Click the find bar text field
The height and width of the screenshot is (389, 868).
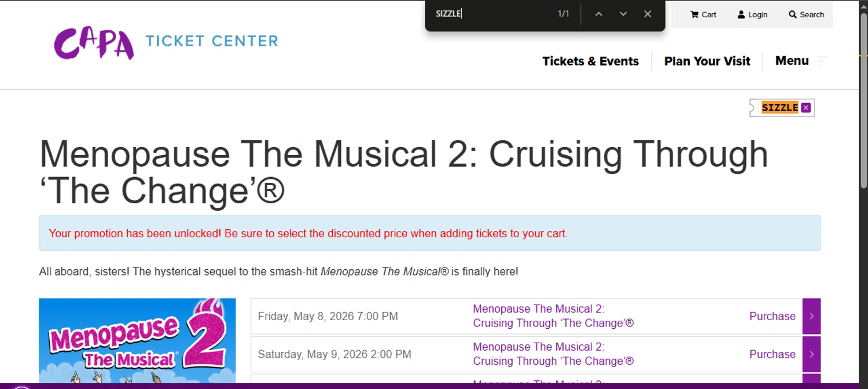coord(492,14)
